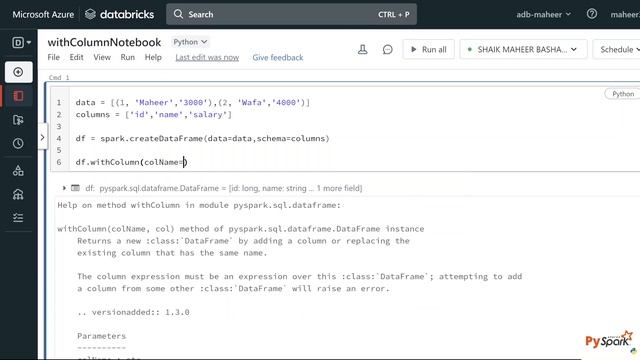The width and height of the screenshot is (640, 360).
Task: Click code line 6 df.withColumn(colName=
Action: point(131,162)
